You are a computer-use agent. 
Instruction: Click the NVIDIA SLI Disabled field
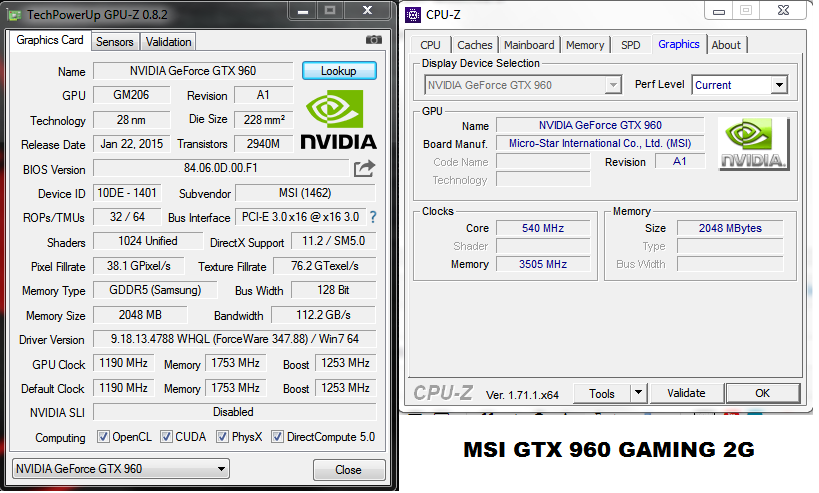[x=235, y=412]
